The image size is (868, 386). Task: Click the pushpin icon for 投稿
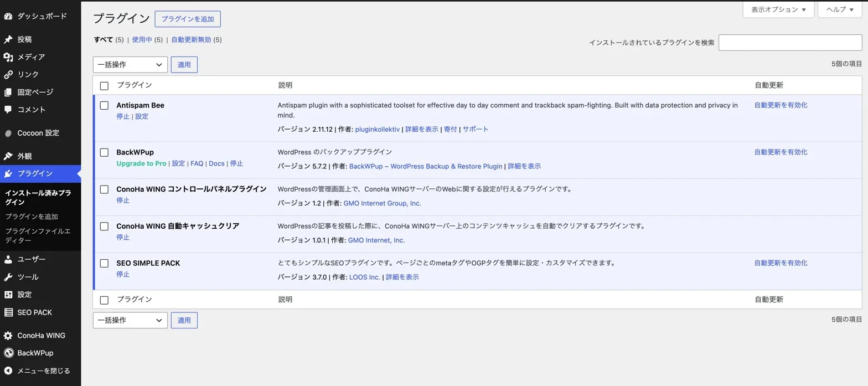tap(8, 39)
